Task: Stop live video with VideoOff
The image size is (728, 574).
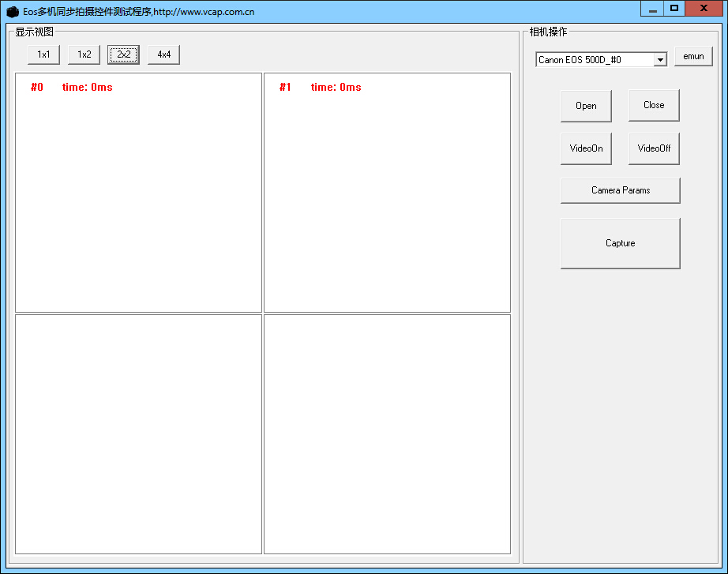Action: click(x=654, y=148)
